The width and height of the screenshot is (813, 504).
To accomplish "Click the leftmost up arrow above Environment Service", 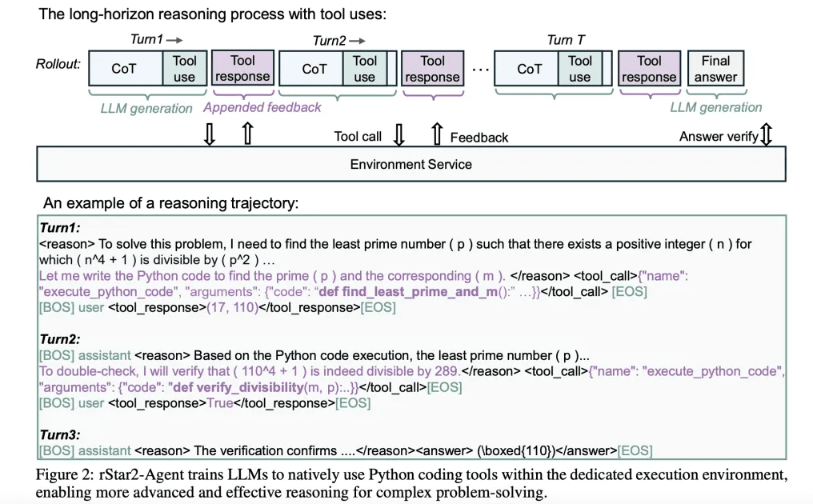I will [247, 134].
